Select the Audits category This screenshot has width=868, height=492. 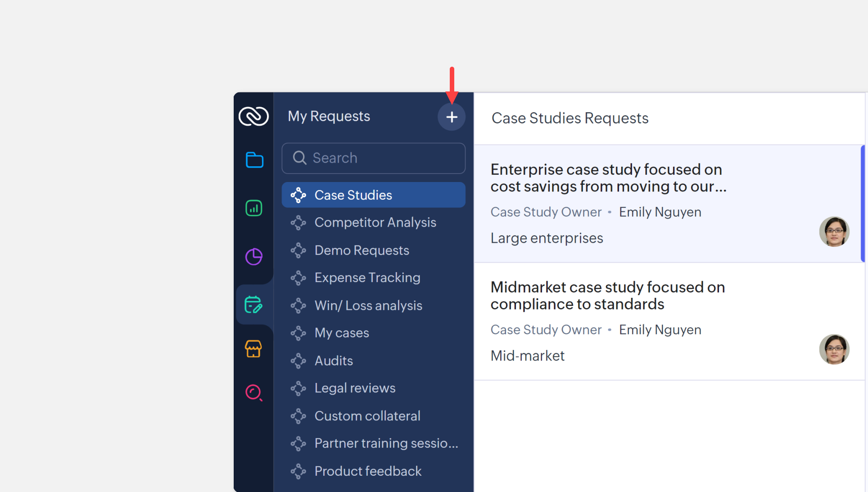coord(333,361)
